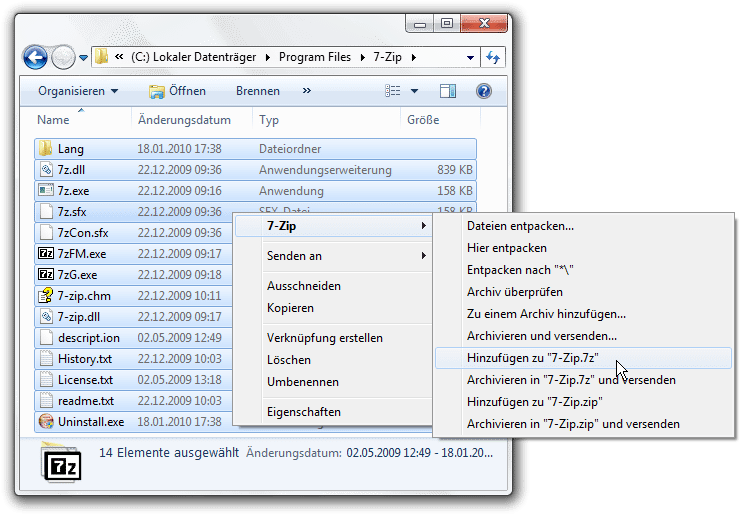Choose Hinzufügen zu "7-Zip.zip"

[x=583, y=402]
